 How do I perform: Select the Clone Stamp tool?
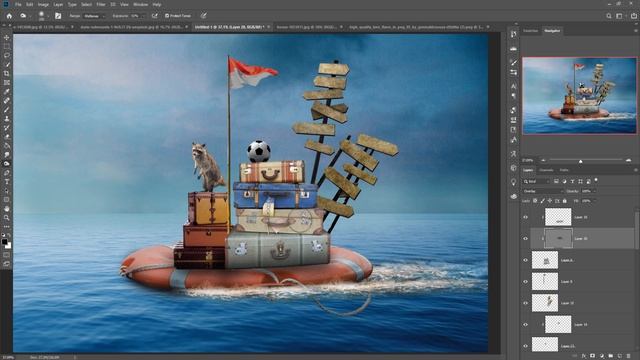coord(7,118)
